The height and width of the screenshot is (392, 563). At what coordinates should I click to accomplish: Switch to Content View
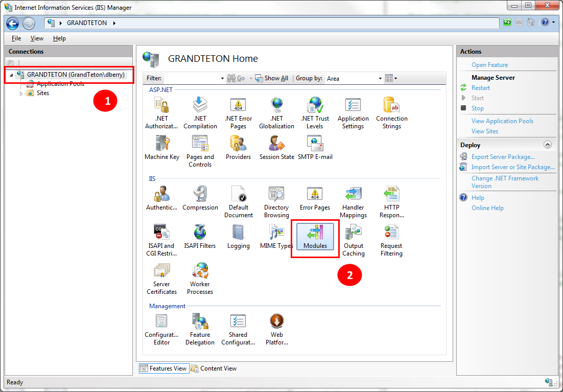tap(214, 368)
